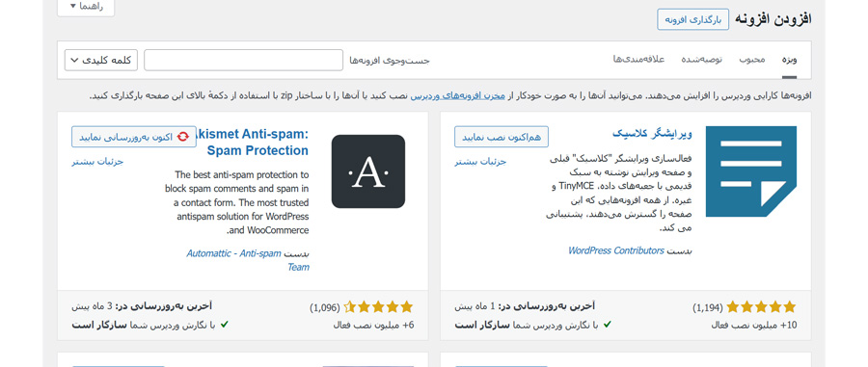
Task: Switch to the ویژه featured tab
Action: tap(789, 60)
